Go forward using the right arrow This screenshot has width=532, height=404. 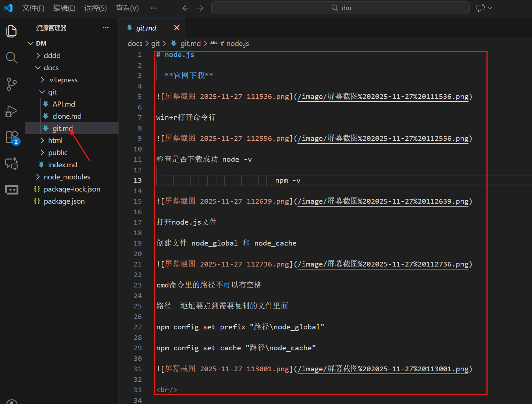click(200, 8)
